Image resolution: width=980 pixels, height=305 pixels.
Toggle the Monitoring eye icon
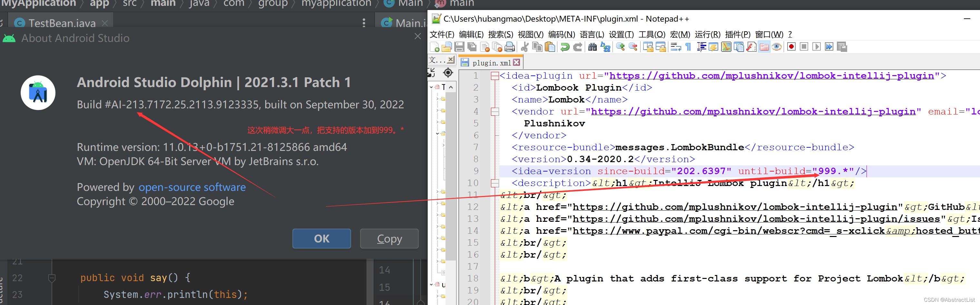pos(777,47)
